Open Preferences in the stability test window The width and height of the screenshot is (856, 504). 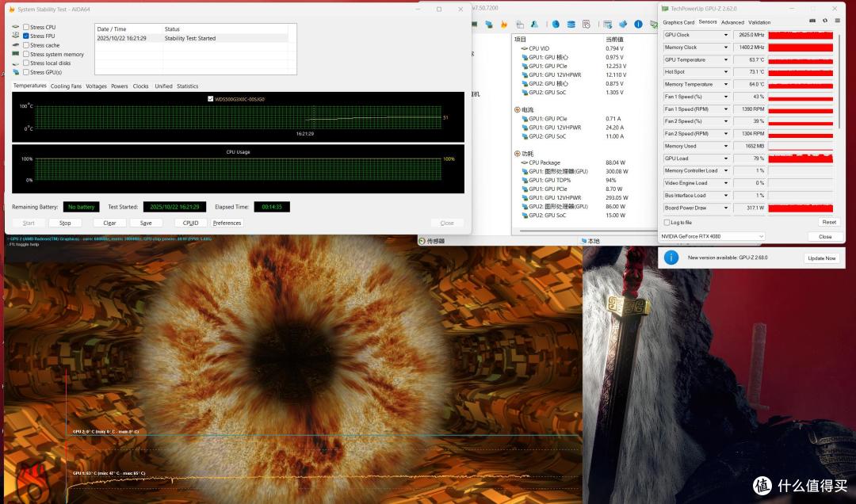pyautogui.click(x=227, y=223)
